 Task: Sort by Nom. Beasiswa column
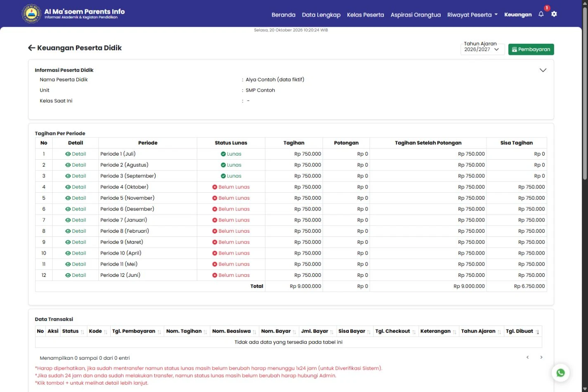234,331
